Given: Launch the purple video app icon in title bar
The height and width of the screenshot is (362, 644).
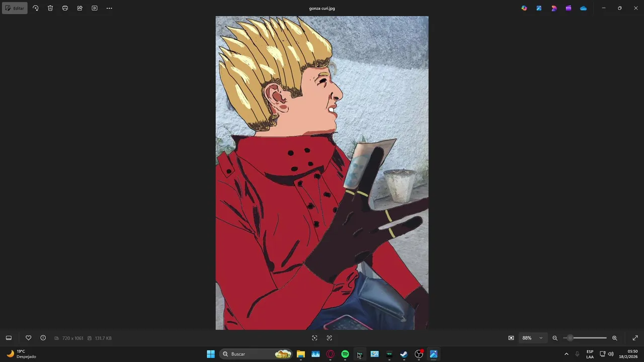Looking at the screenshot, I should coord(569,8).
